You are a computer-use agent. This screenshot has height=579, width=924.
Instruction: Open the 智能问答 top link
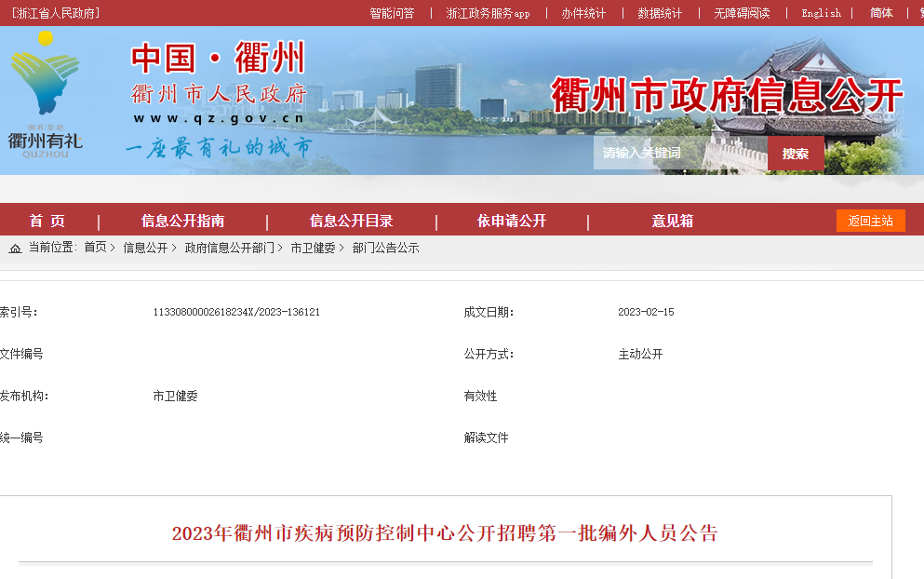tap(392, 13)
